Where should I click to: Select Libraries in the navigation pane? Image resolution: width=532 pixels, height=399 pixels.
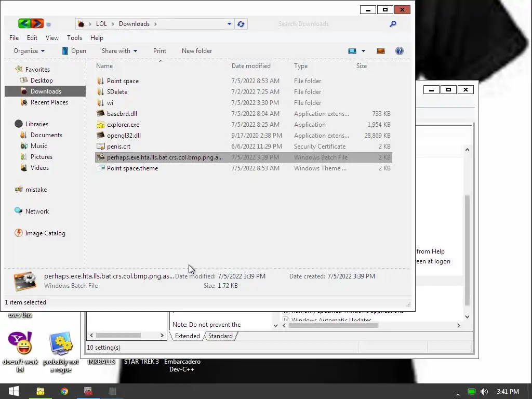pyautogui.click(x=37, y=124)
